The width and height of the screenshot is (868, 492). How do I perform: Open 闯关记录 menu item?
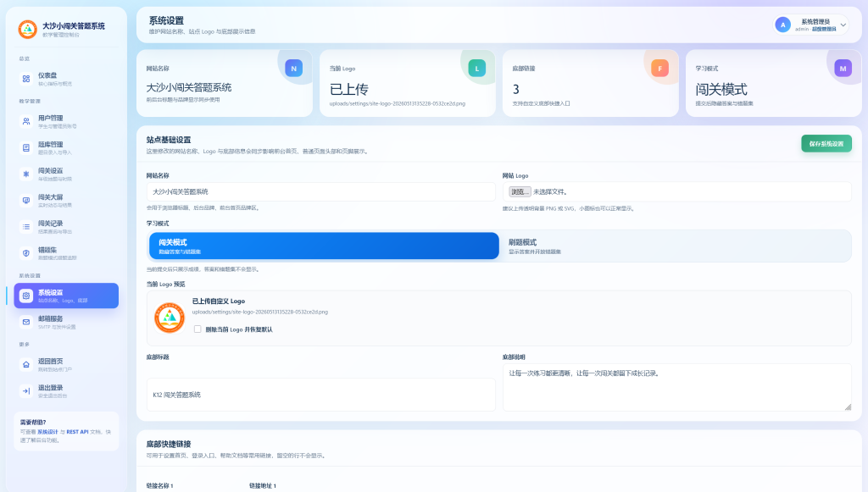pyautogui.click(x=66, y=227)
